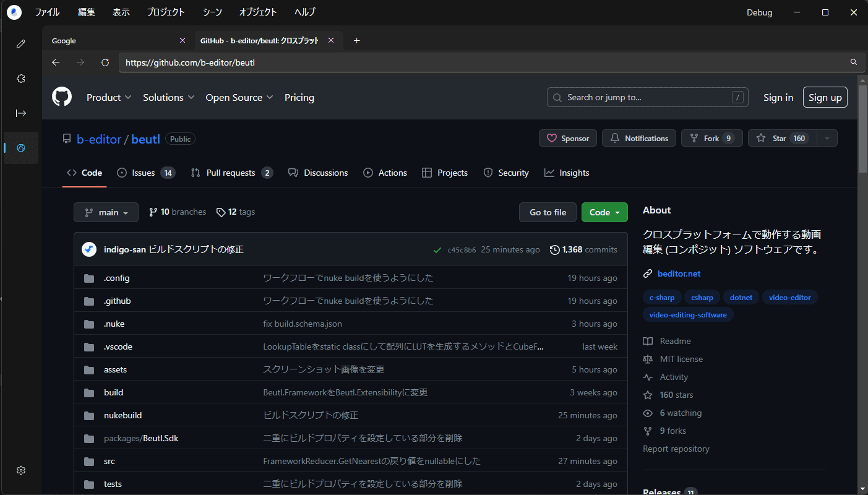Click the nukebuild folder icon
This screenshot has height=495, width=868.
coord(89,415)
